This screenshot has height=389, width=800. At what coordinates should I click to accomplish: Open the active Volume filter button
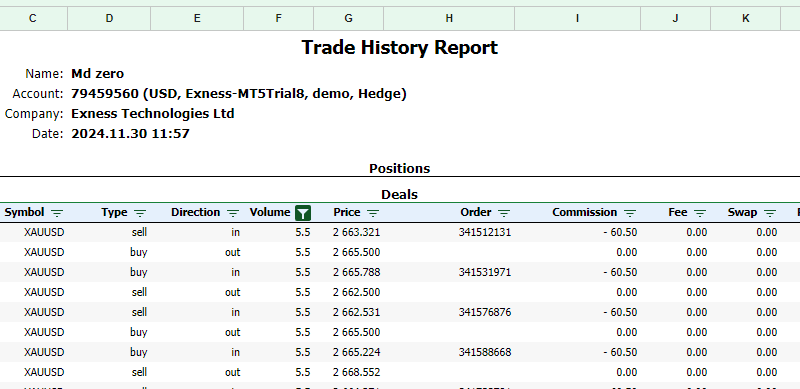303,213
